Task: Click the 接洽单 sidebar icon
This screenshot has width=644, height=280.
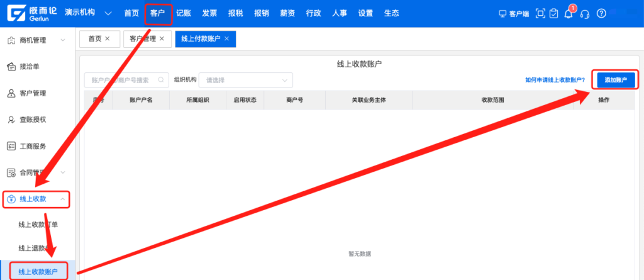Action: (11, 67)
